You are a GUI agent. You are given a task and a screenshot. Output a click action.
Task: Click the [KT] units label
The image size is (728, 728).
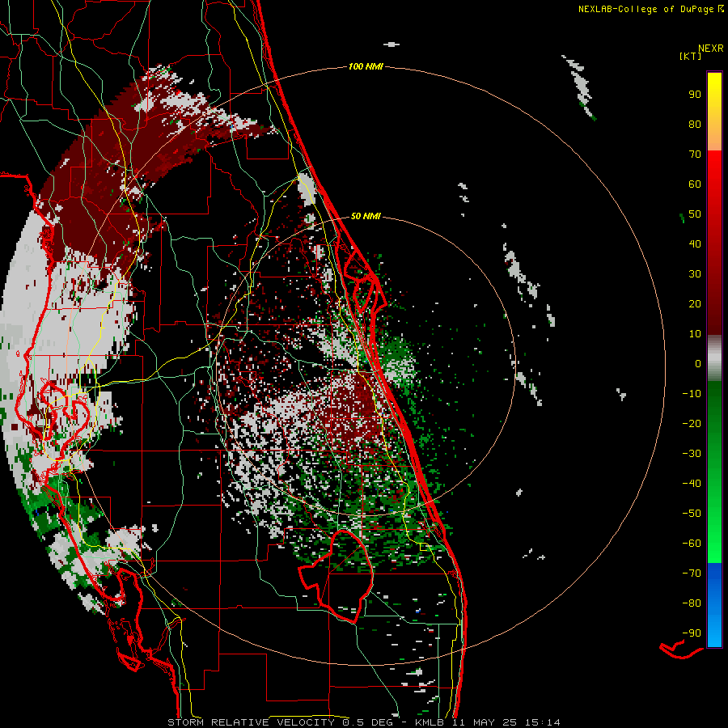point(690,56)
